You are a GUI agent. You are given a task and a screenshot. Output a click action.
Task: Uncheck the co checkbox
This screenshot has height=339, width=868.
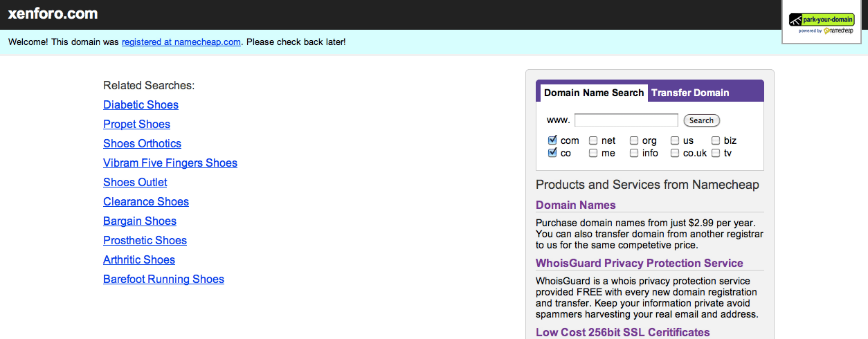[552, 153]
